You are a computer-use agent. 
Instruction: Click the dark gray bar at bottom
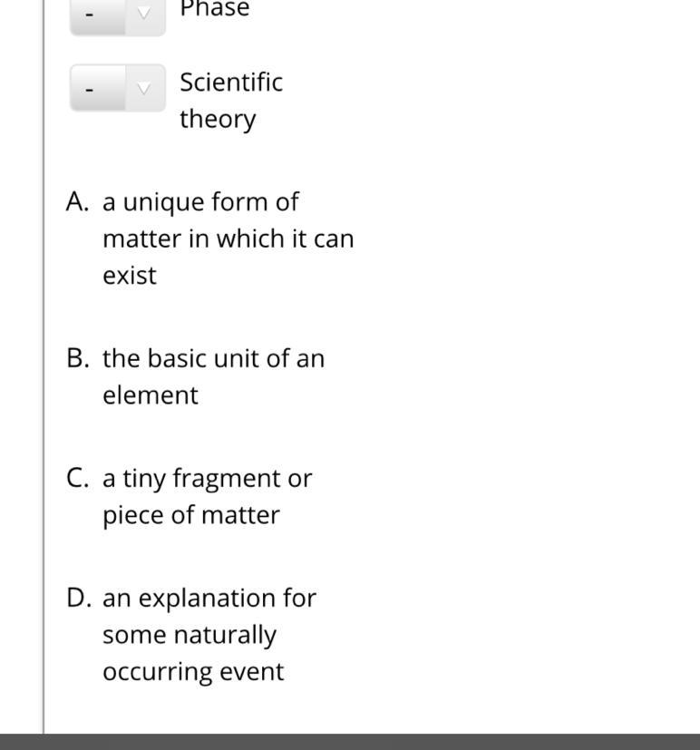(350, 742)
